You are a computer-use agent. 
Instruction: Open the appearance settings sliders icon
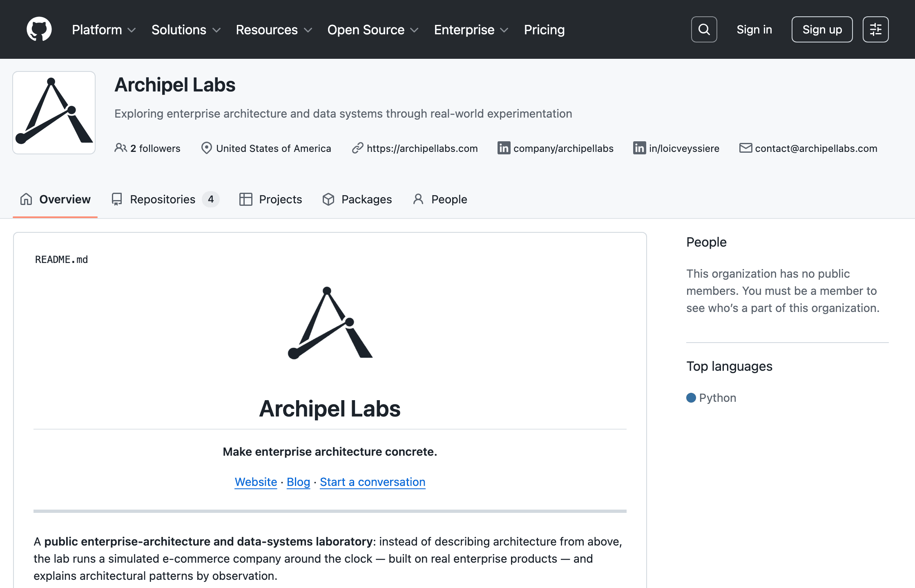pos(875,29)
